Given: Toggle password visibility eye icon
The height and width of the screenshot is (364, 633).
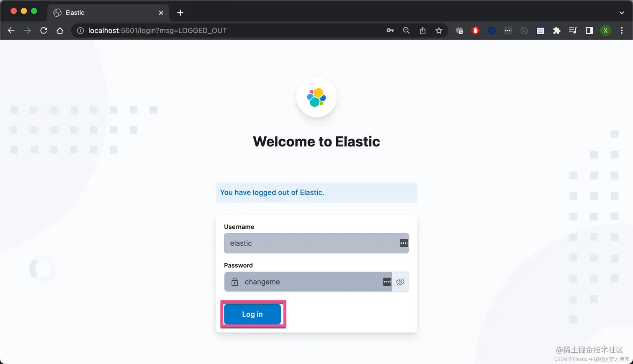Looking at the screenshot, I should point(400,282).
